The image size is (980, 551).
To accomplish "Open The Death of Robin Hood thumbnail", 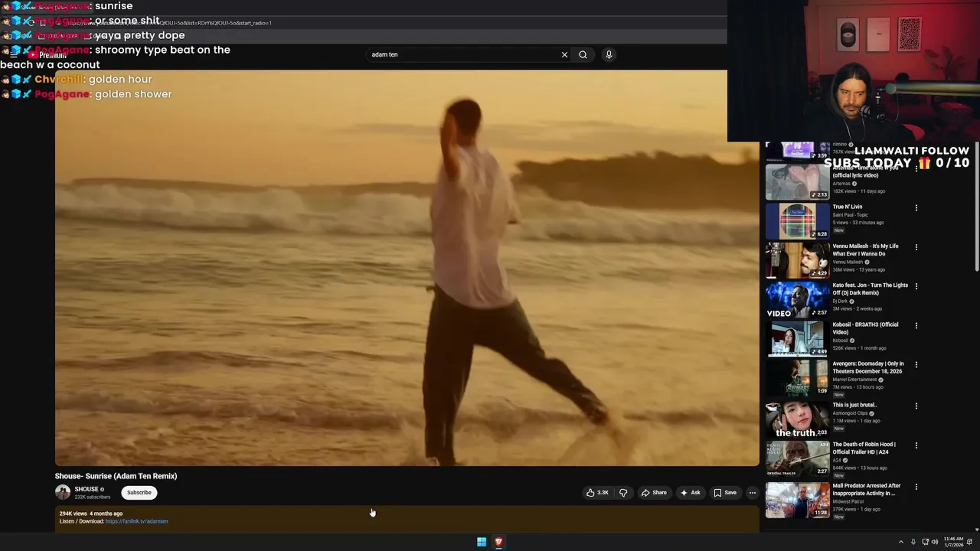I will pyautogui.click(x=797, y=459).
